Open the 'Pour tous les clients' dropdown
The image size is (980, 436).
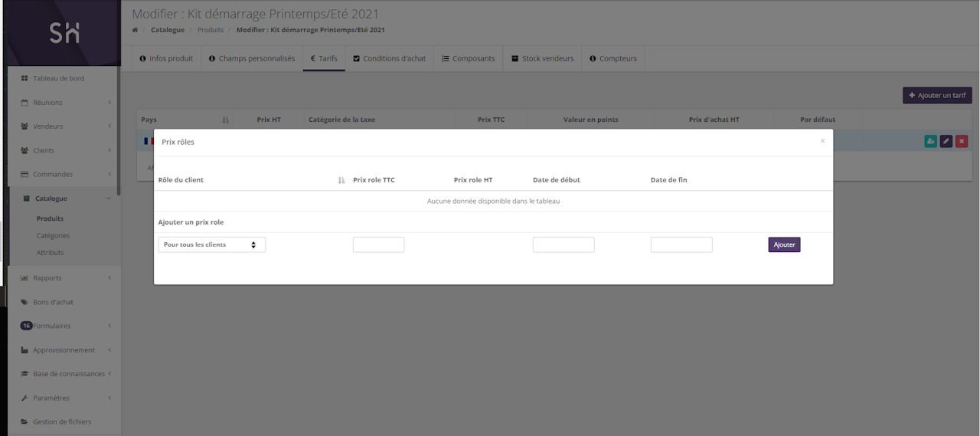(211, 244)
